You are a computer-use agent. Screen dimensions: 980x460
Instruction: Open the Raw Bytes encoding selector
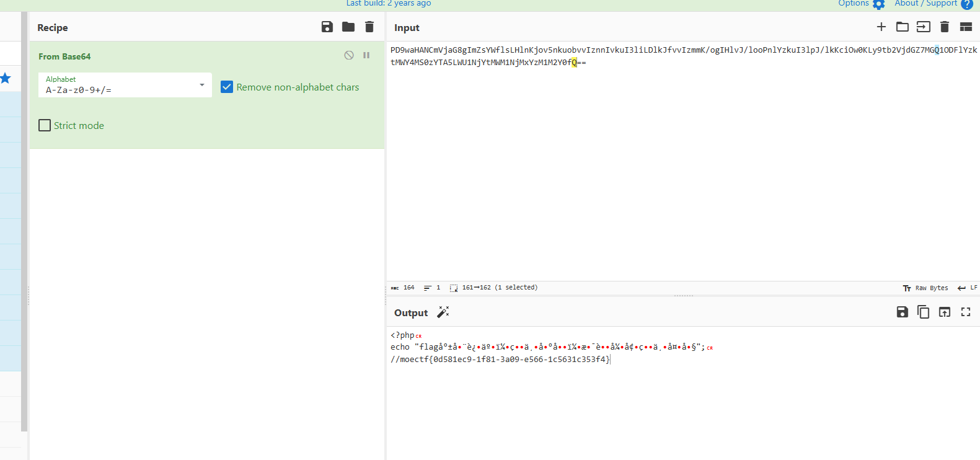[925, 288]
